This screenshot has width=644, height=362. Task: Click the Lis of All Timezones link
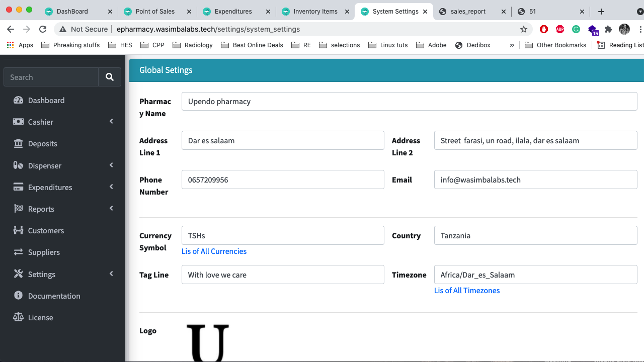(x=466, y=290)
